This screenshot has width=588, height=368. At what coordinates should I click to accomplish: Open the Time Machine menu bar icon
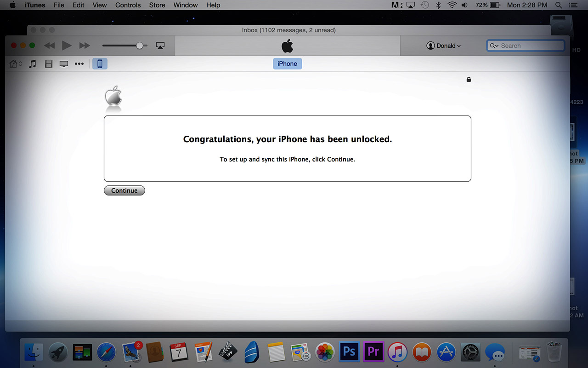pos(425,5)
